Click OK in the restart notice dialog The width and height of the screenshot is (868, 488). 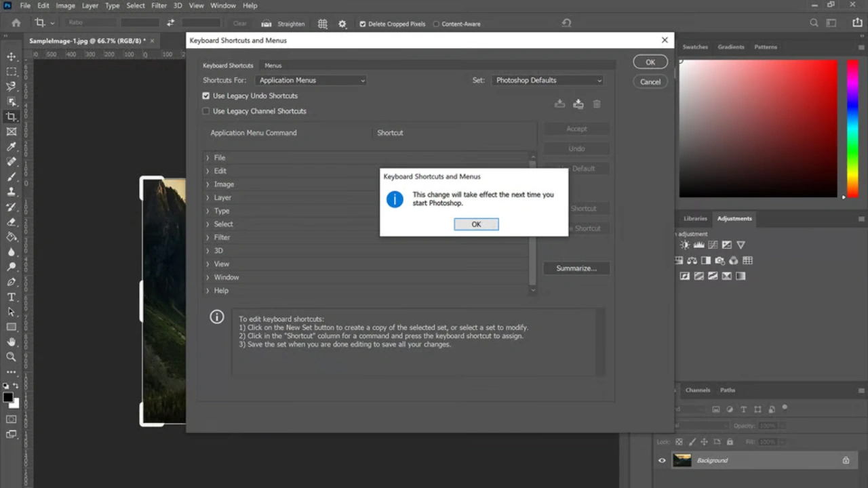(x=476, y=224)
